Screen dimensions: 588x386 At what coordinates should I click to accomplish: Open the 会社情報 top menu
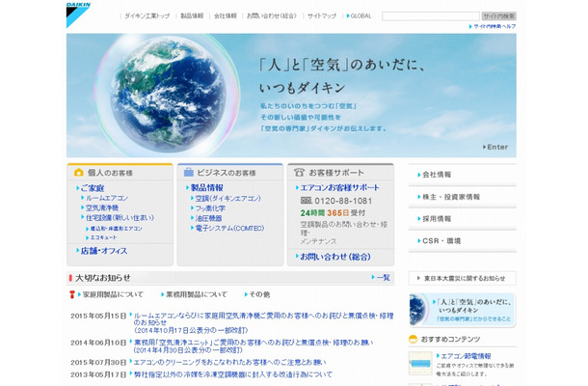point(226,15)
